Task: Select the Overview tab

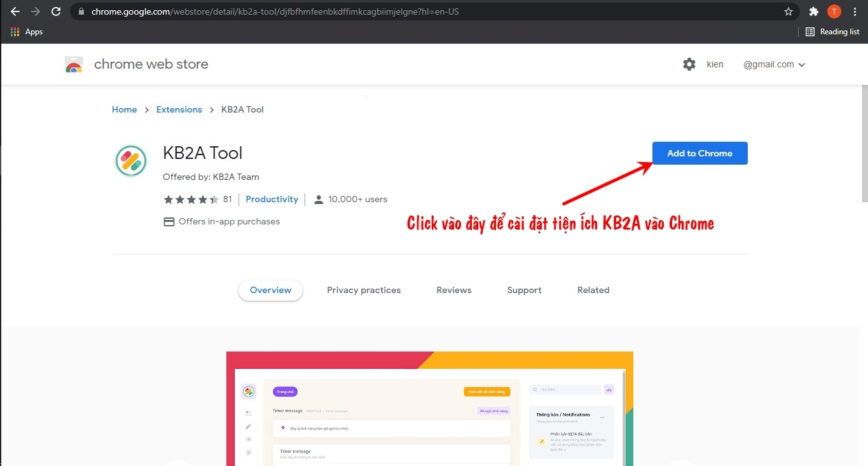Action: [x=271, y=290]
